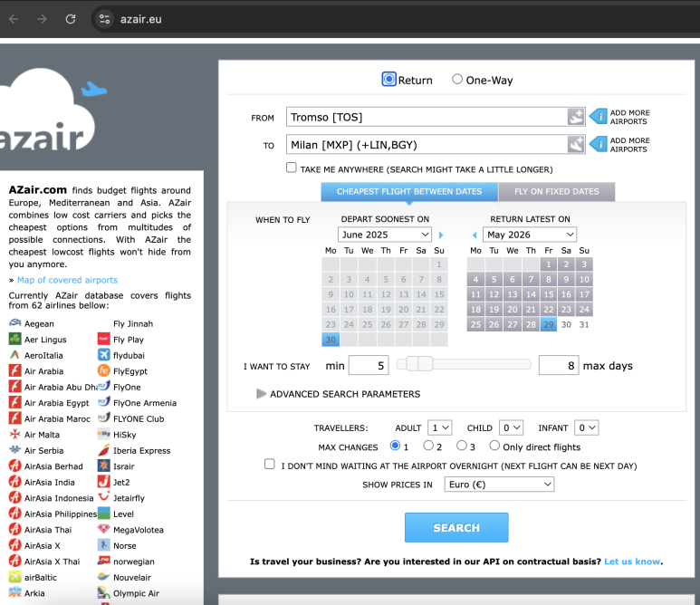700x605 pixels.
Task: Open the Euro currency dropdown
Action: [499, 485]
